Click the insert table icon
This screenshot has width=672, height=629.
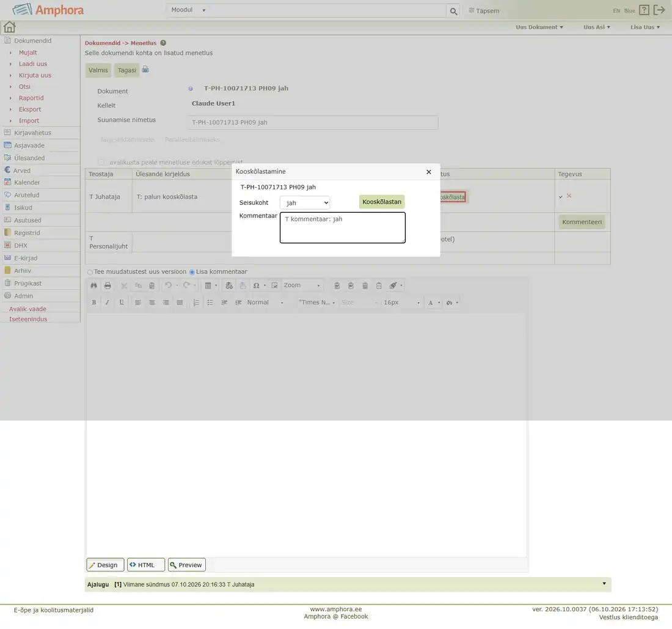(208, 285)
